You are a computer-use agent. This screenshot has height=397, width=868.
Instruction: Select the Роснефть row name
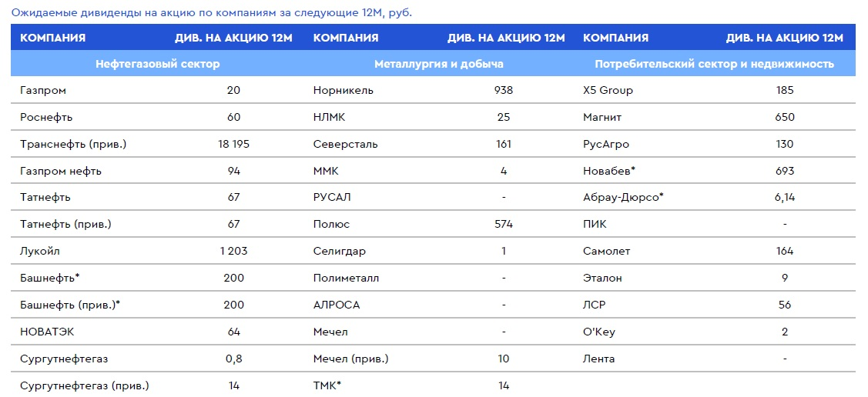46,118
